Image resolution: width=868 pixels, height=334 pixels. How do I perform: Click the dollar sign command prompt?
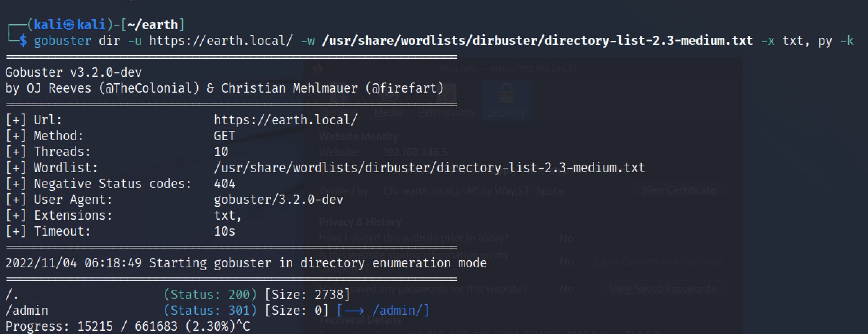click(x=23, y=41)
